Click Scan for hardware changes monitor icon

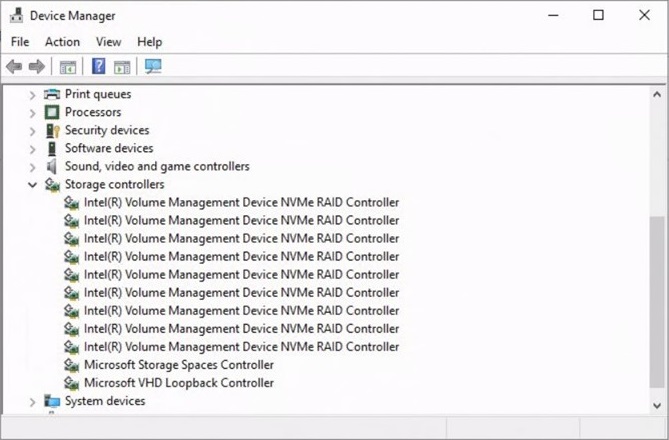[153, 67]
